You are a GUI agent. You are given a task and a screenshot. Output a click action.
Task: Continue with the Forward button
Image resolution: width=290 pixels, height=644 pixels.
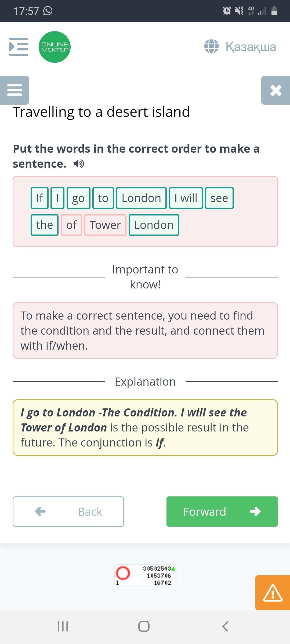click(x=222, y=511)
